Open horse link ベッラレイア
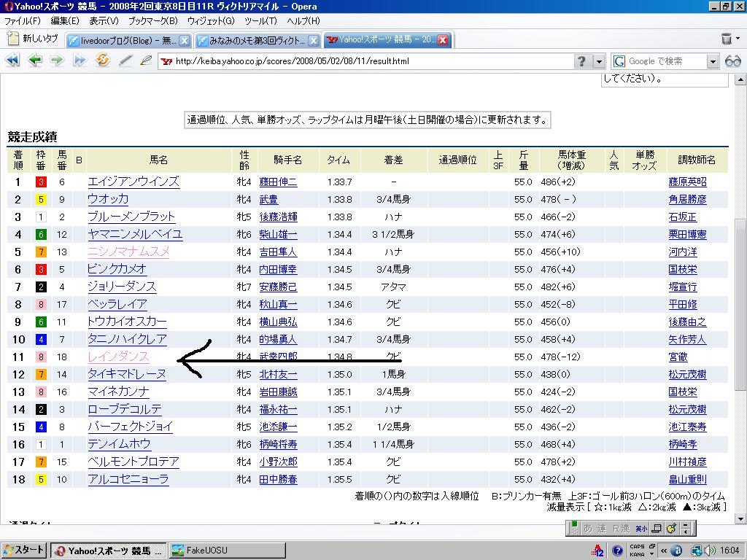This screenshot has height=560, width=747. (x=117, y=304)
